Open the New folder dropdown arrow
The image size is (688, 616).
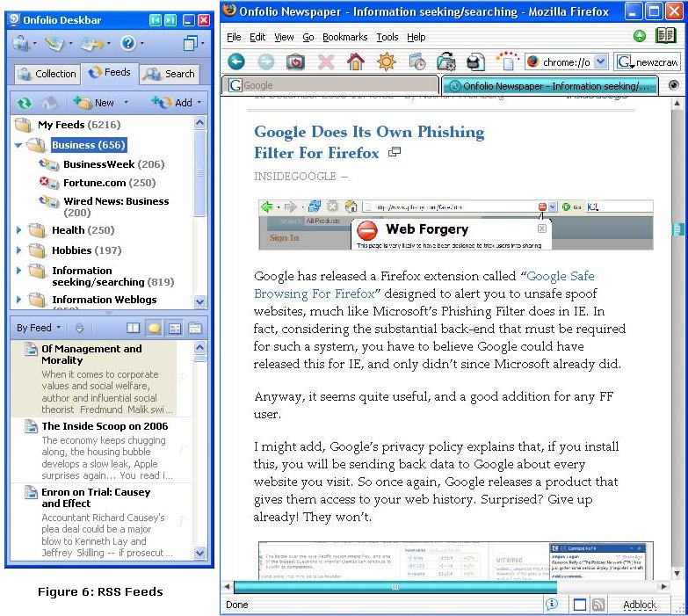pos(126,102)
